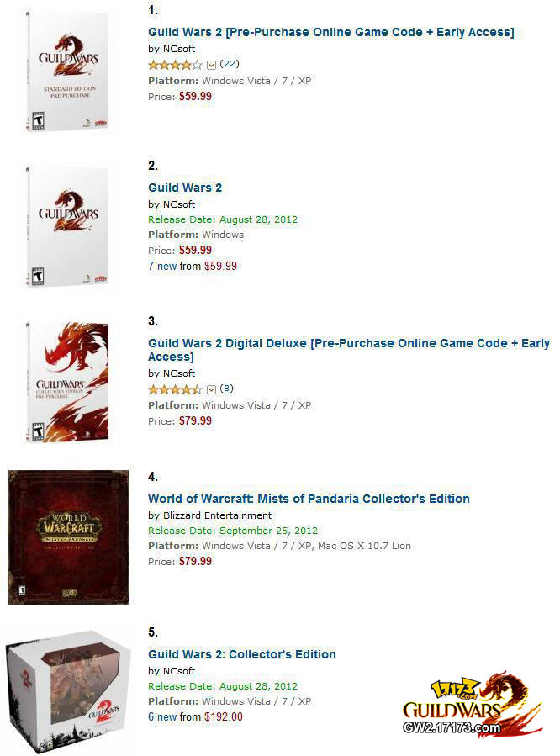The width and height of the screenshot is (560, 756).
Task: Click the 17173 Guild Wars 2 logo watermark
Action: (x=473, y=704)
